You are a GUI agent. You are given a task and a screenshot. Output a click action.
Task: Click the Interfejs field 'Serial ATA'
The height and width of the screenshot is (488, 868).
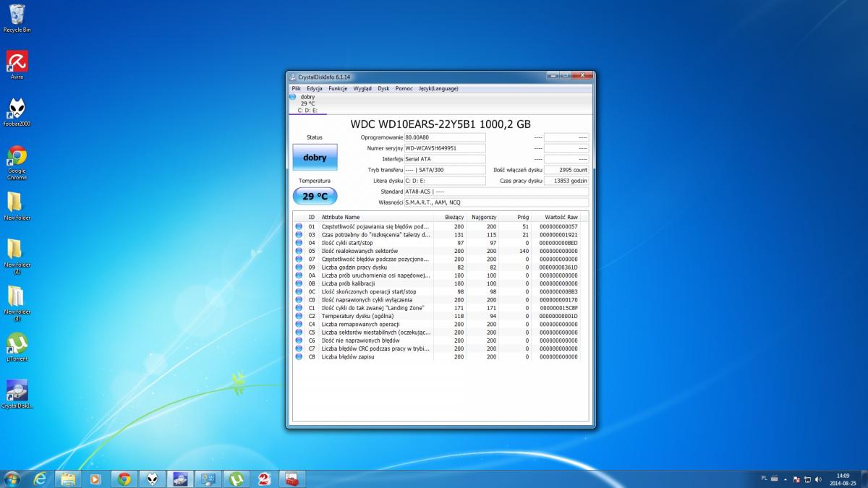click(x=445, y=159)
